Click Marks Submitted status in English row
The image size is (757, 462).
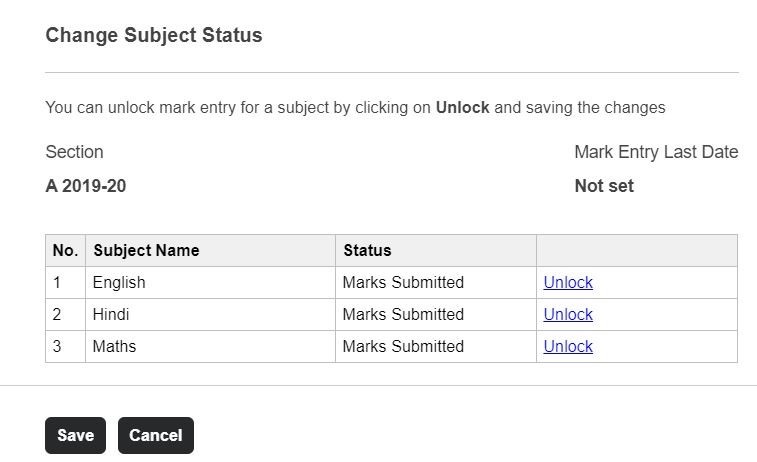pyautogui.click(x=403, y=282)
